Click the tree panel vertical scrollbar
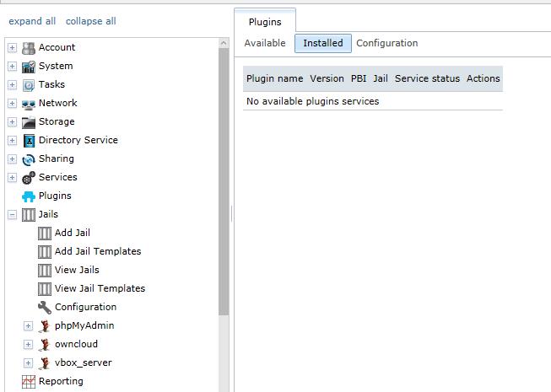This screenshot has height=392, width=551. tap(224, 182)
